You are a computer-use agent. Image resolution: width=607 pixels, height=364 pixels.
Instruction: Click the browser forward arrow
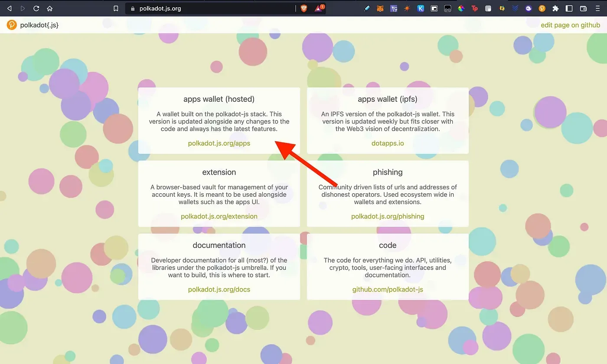pyautogui.click(x=23, y=8)
